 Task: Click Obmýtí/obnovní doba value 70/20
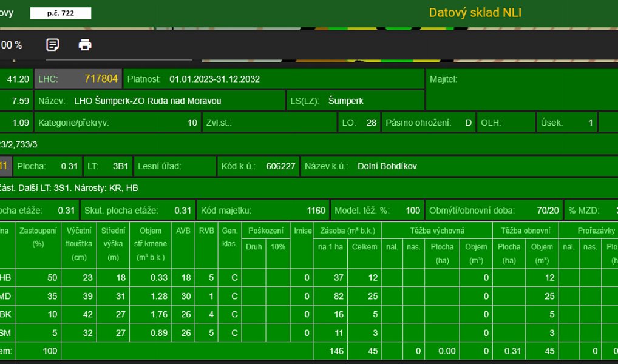click(x=548, y=211)
